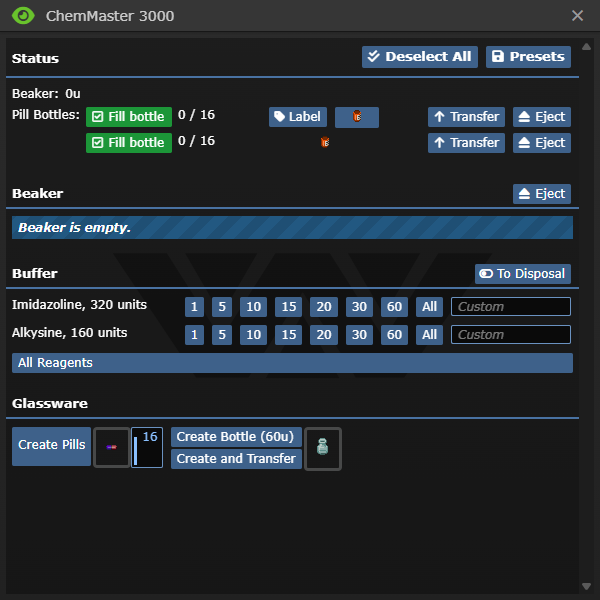Click Create Bottle (60u)

[x=236, y=437]
